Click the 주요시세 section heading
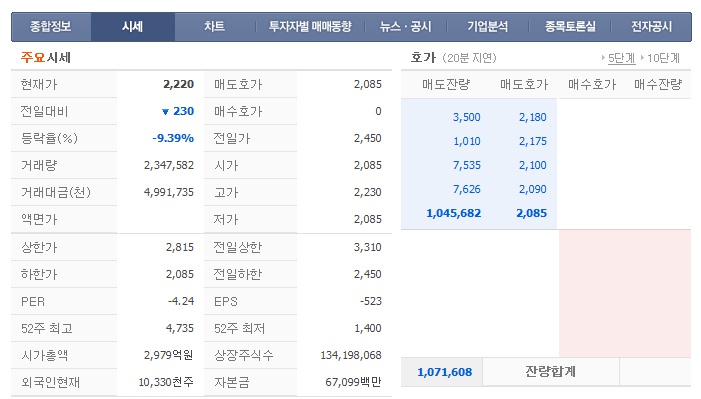Screen dimensions: 701x399 tap(46, 58)
